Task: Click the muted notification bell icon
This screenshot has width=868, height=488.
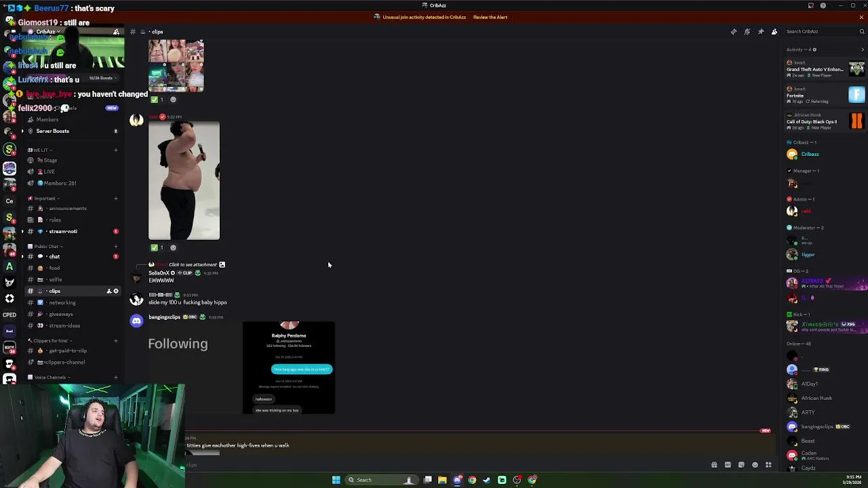Action: (x=747, y=32)
